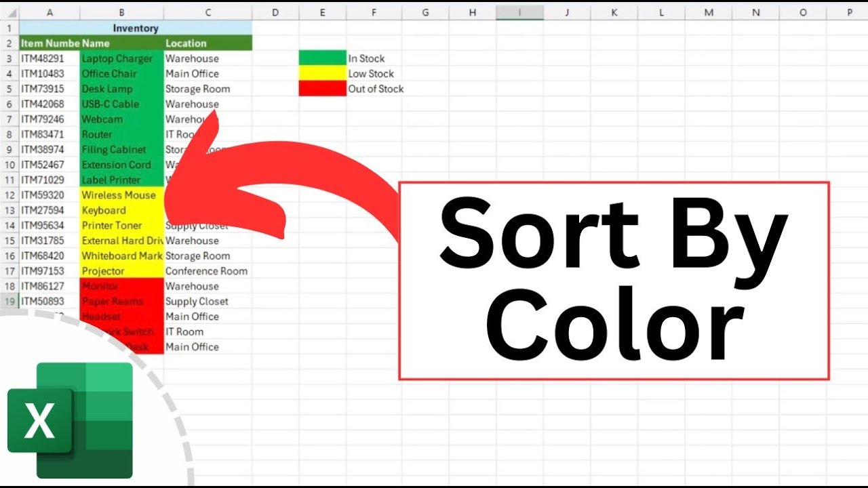Select the Low Stock label cell

(x=374, y=73)
